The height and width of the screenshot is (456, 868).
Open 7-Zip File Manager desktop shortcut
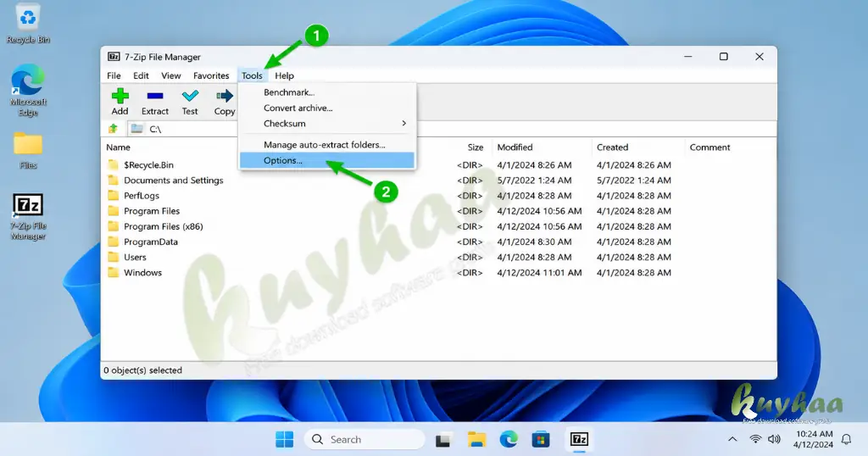click(x=28, y=216)
